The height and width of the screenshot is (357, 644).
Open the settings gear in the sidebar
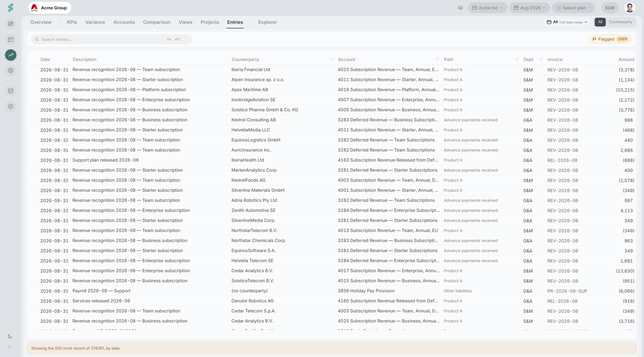[11, 106]
